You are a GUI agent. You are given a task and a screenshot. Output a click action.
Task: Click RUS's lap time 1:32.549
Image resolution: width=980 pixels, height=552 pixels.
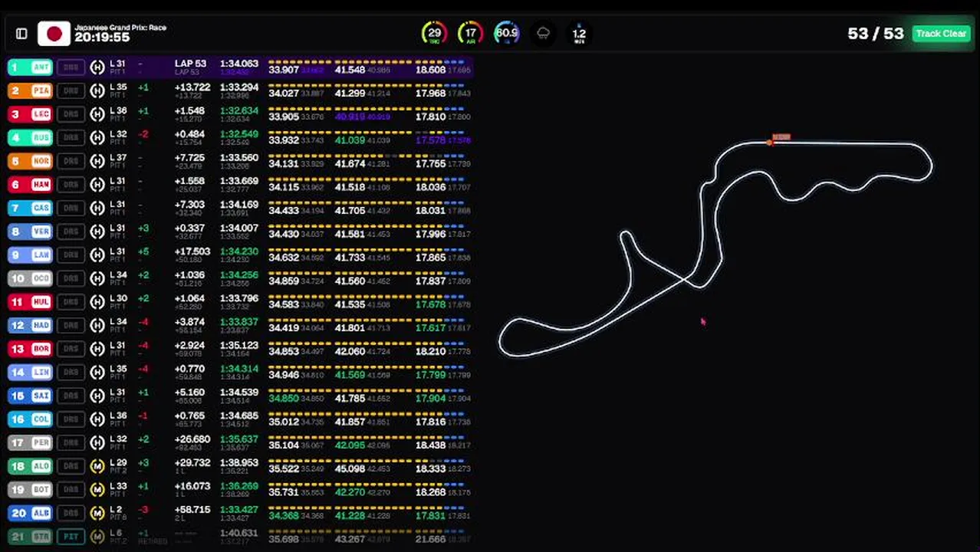(239, 134)
